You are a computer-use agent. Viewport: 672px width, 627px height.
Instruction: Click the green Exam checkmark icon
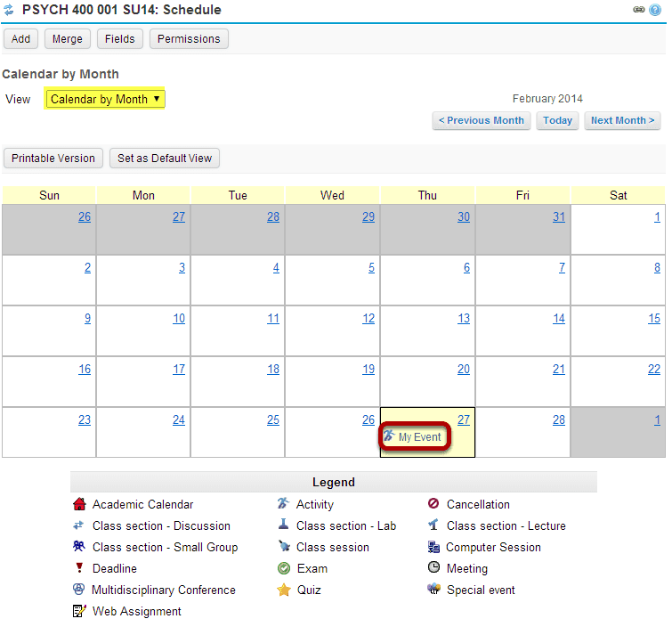click(x=284, y=568)
